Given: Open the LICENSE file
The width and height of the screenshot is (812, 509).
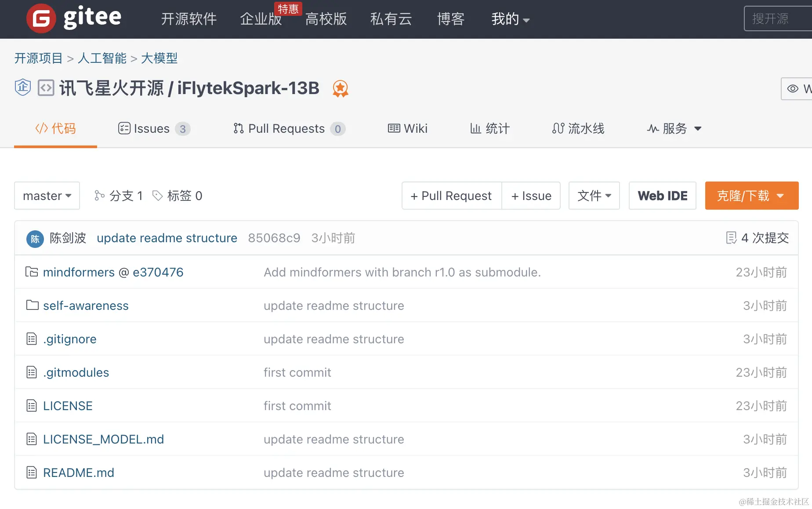Looking at the screenshot, I should [x=68, y=406].
